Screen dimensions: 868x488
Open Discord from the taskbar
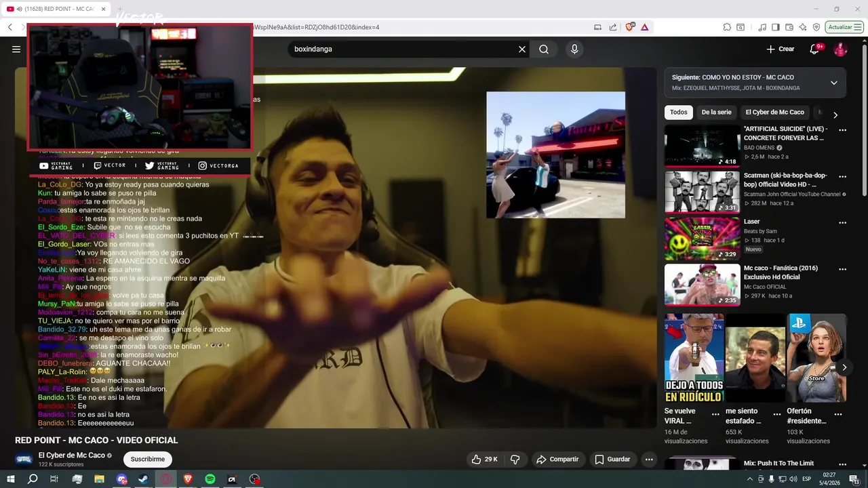coord(121,479)
